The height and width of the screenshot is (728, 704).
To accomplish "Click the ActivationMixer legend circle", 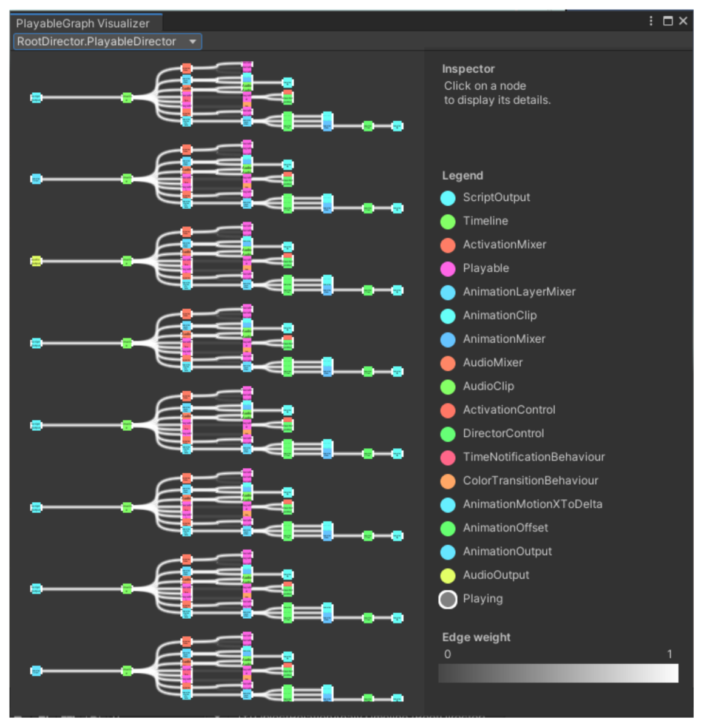I will click(x=448, y=244).
